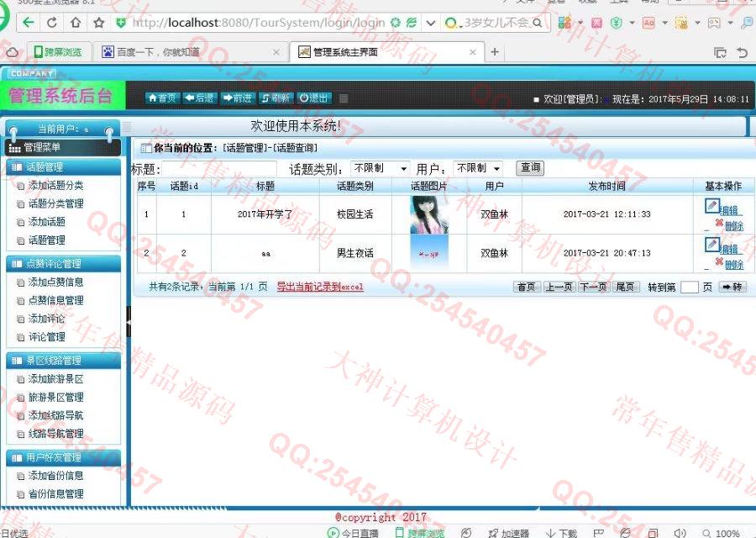
Task: Click the 上一页 pagination button
Action: 559,287
